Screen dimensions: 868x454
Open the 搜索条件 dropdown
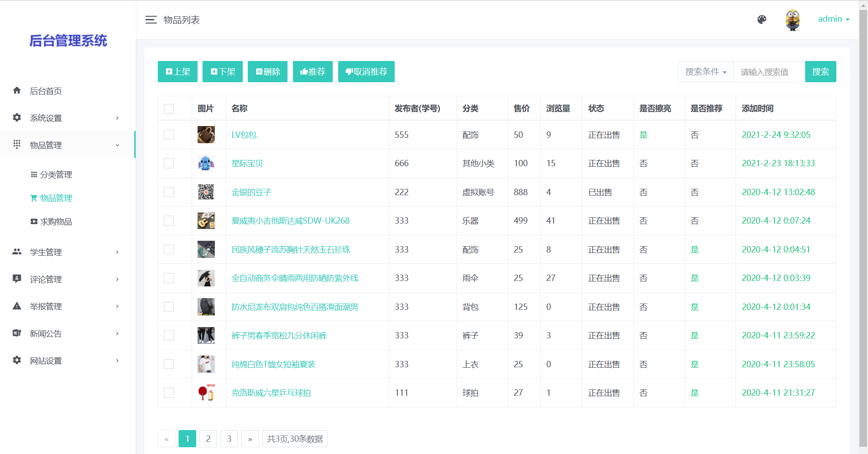[706, 71]
